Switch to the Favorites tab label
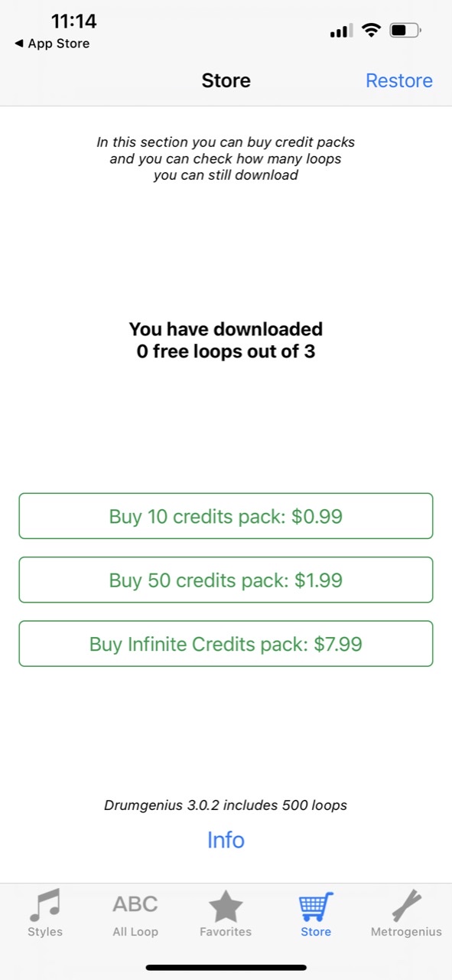This screenshot has height=980, width=452. pyautogui.click(x=226, y=932)
